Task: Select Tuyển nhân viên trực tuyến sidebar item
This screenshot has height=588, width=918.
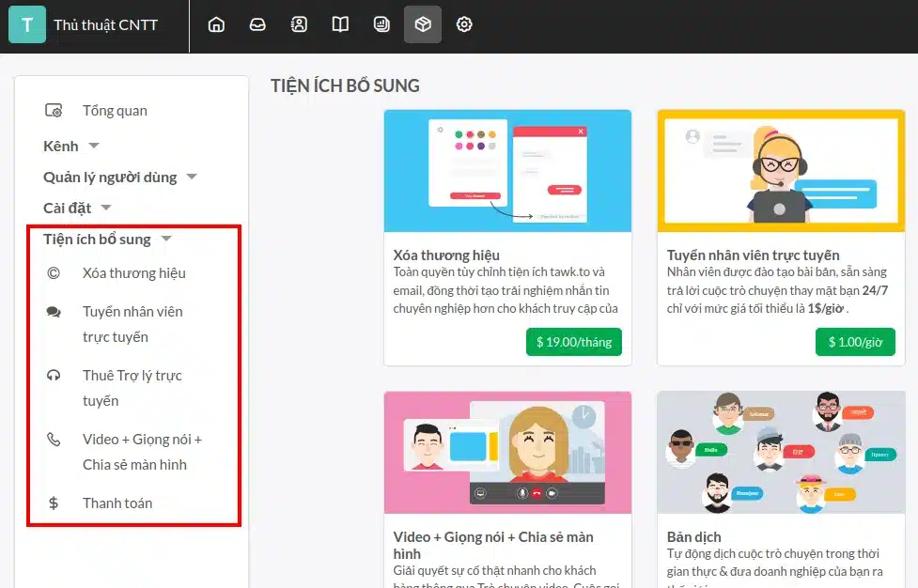Action: click(132, 324)
